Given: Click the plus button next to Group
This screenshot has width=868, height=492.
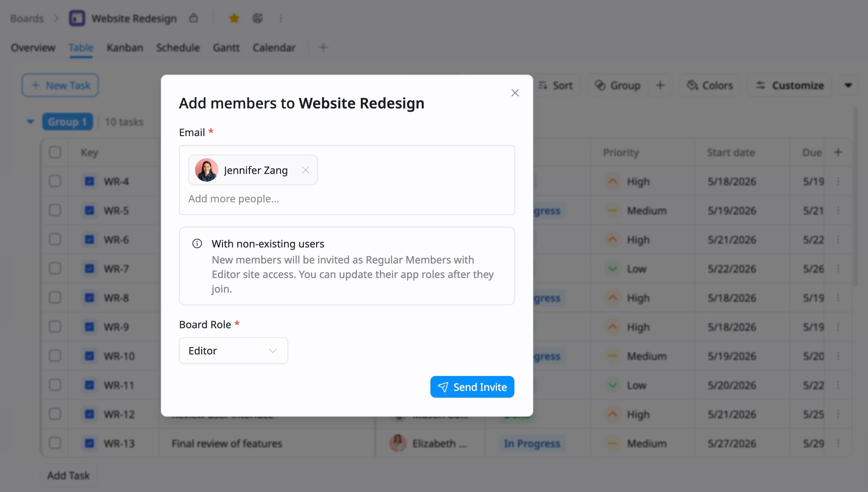Looking at the screenshot, I should tap(660, 86).
